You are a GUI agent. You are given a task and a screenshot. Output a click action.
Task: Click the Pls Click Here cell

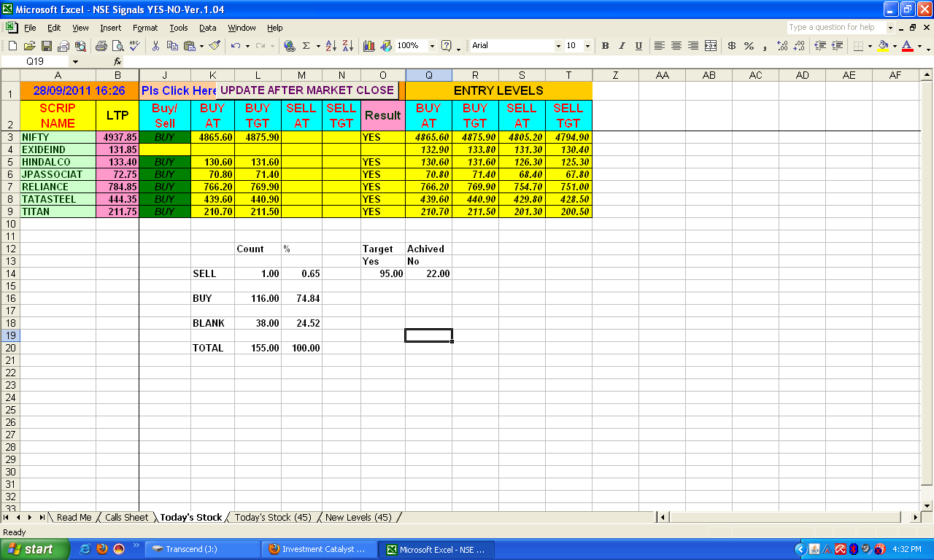coord(178,90)
